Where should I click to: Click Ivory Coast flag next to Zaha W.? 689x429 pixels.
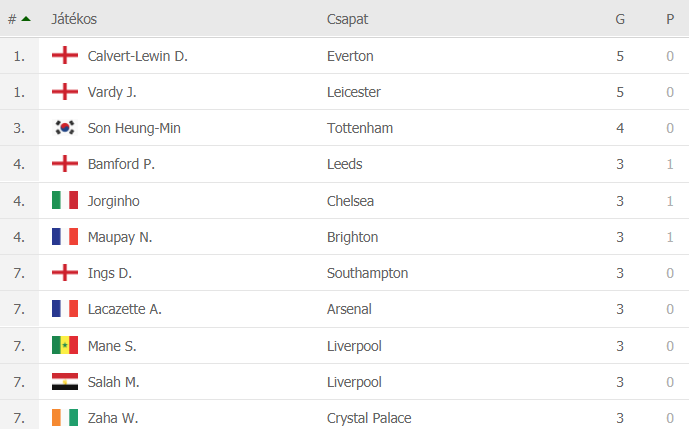tap(65, 418)
